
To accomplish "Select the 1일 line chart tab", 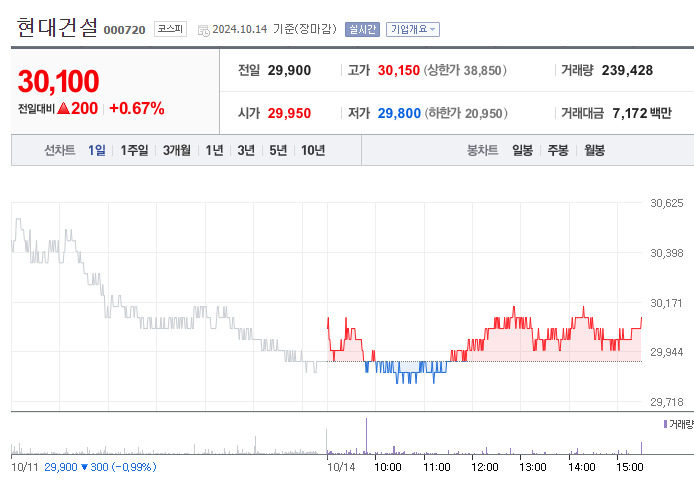I will (96, 150).
